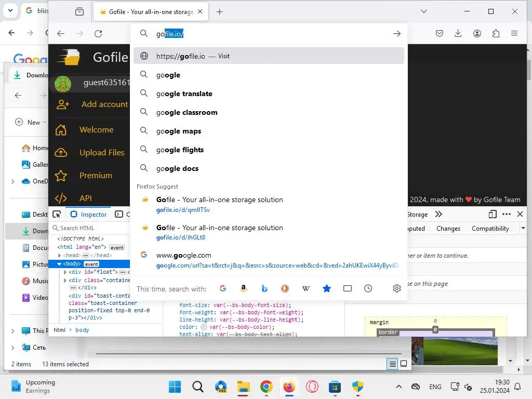Close the DevTools panel
Screen dimensions: 532x399
click(x=520, y=214)
